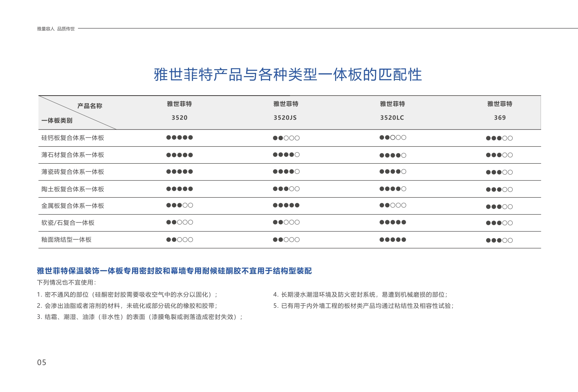Click note 4 about 长期浸水潮湿环境
This screenshot has height=392, width=578.
360,295
